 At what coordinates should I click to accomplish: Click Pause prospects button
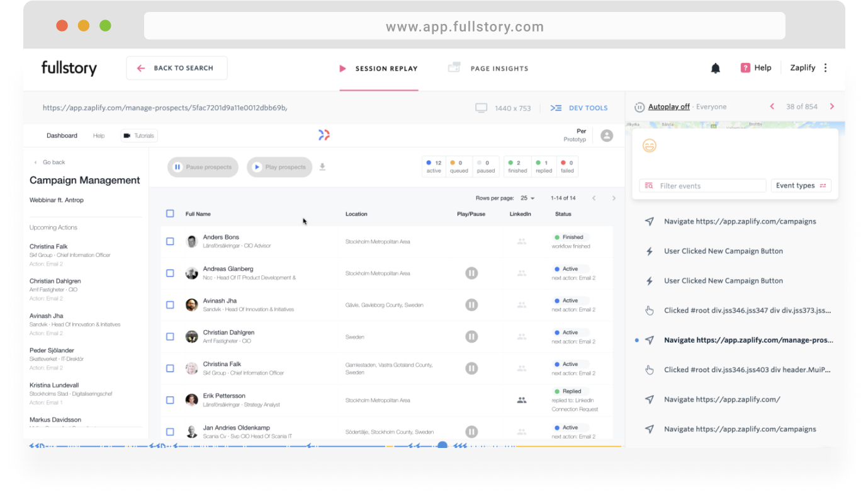tap(203, 167)
